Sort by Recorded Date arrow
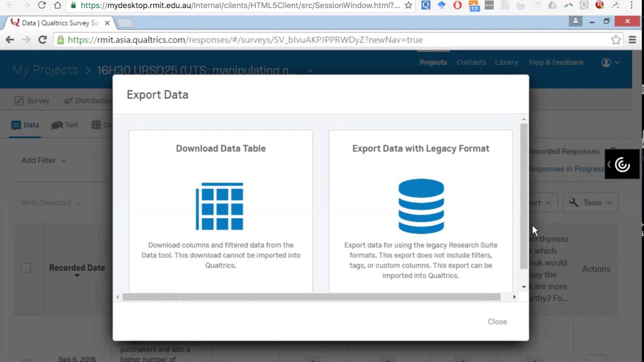This screenshot has width=644, height=362. click(x=77, y=276)
